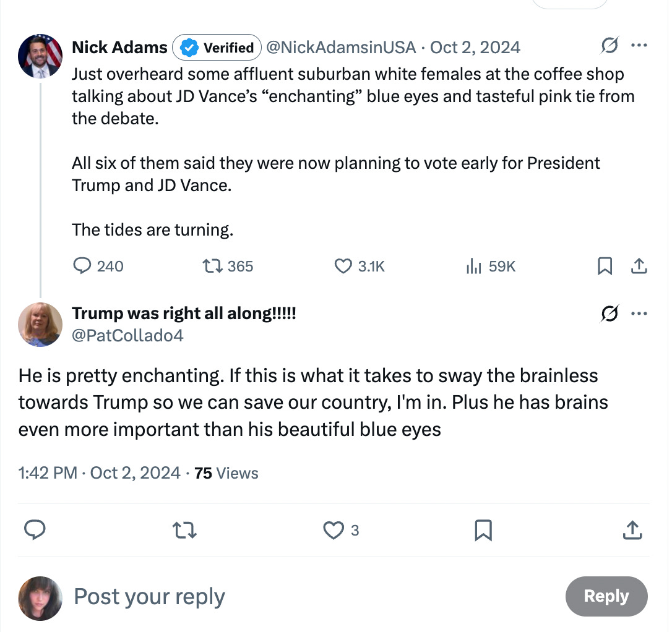The width and height of the screenshot is (672, 632).
Task: Like Nick Adams's tweet via the heart icon
Action: (x=342, y=266)
